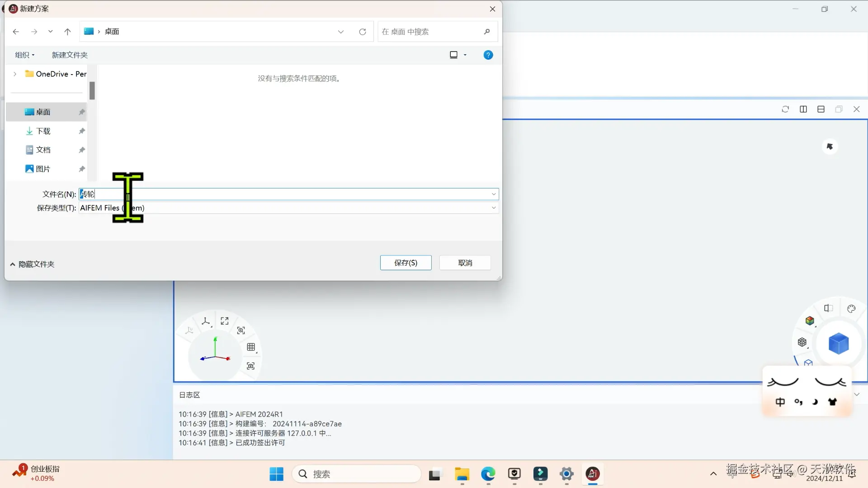Toggle the IME night mode moon icon

click(815, 402)
